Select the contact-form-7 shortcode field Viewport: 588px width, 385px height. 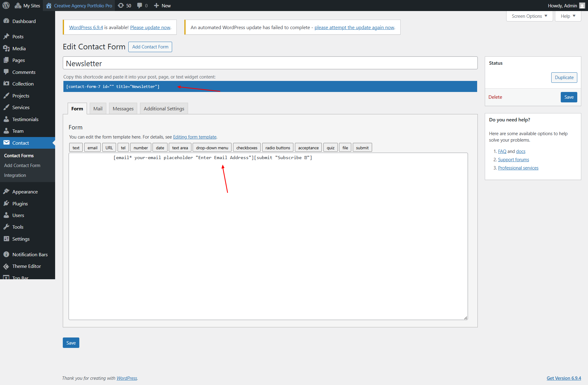(x=270, y=86)
